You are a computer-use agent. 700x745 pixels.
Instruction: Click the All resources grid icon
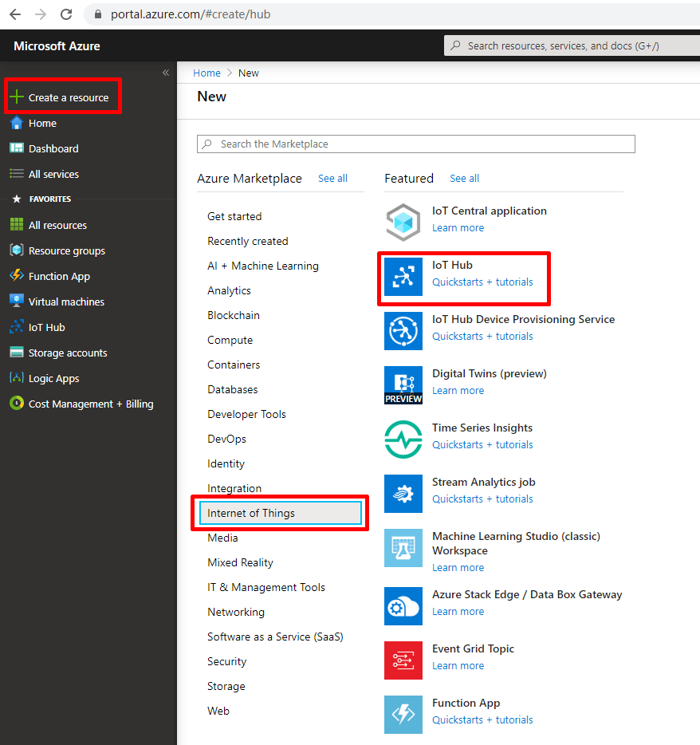17,224
